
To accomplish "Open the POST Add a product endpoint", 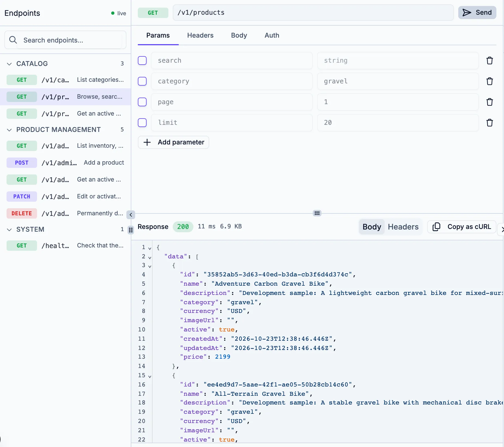I will [x=65, y=163].
